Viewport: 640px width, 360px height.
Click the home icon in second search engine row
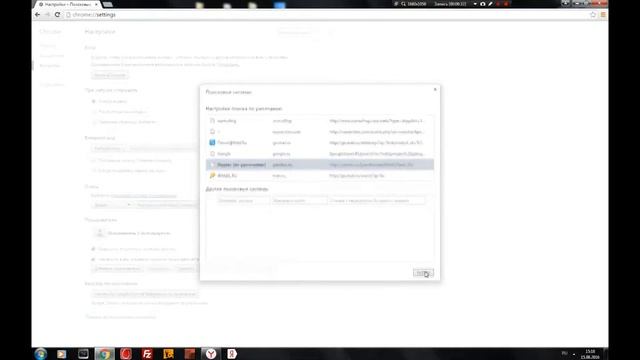point(212,131)
